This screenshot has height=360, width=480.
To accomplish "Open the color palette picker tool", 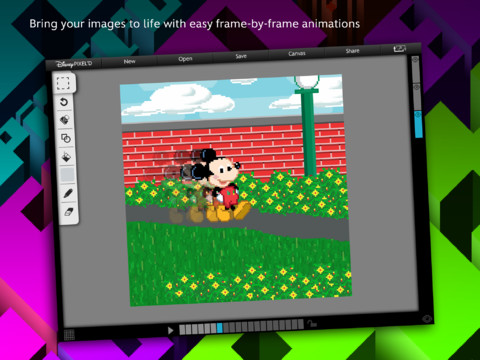I will pos(65,120).
